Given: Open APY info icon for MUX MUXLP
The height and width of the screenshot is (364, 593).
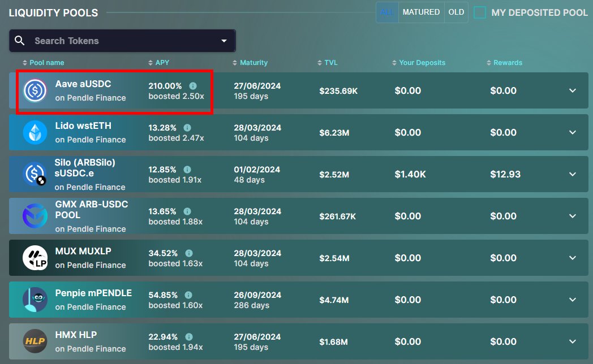Looking at the screenshot, I should [x=189, y=253].
